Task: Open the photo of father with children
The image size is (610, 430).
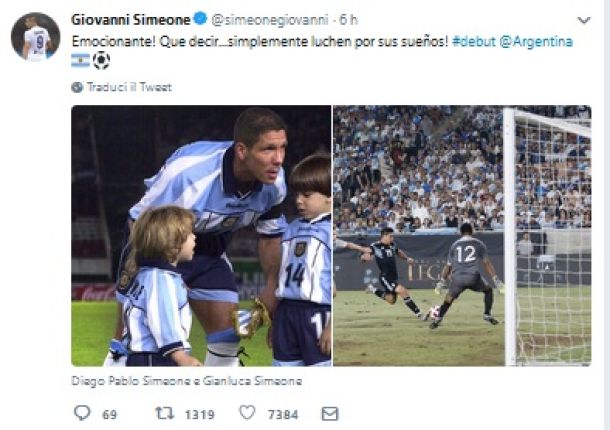Action: point(201,235)
